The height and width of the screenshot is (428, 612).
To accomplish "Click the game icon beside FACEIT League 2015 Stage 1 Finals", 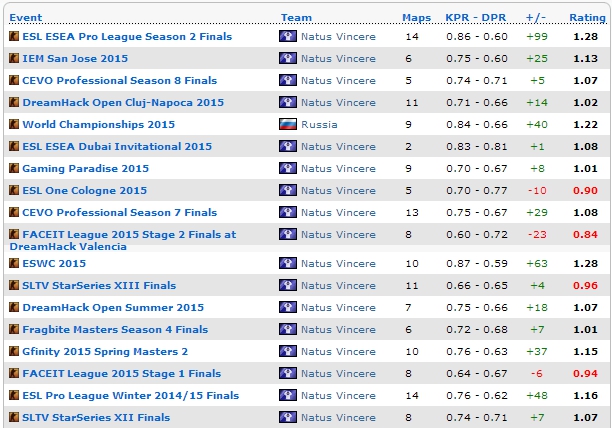I will (x=14, y=373).
